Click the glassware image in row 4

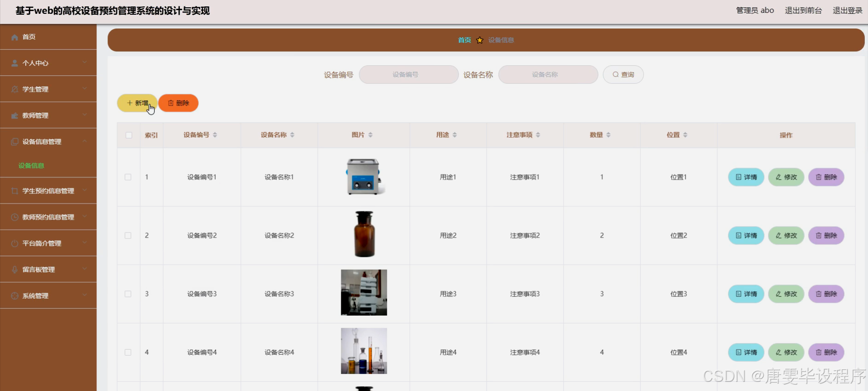(x=364, y=351)
